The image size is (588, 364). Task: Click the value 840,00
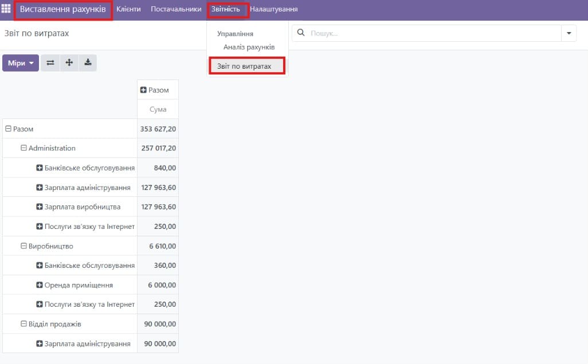[164, 168]
